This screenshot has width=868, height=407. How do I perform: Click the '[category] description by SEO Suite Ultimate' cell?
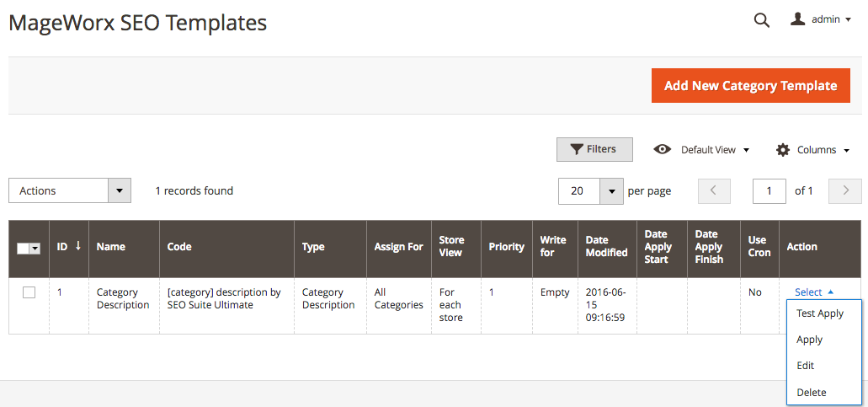pyautogui.click(x=227, y=306)
